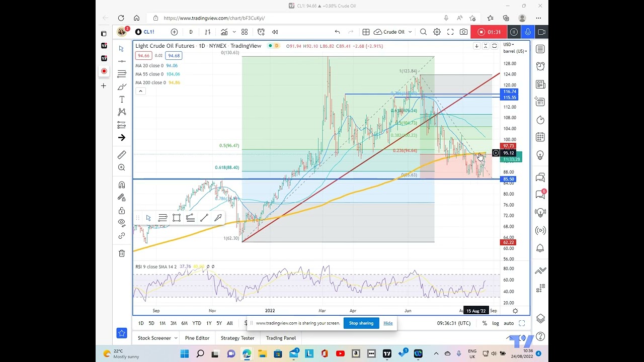This screenshot has height=362, width=644.
Task: Enter fullscreen mode
Action: point(450,32)
